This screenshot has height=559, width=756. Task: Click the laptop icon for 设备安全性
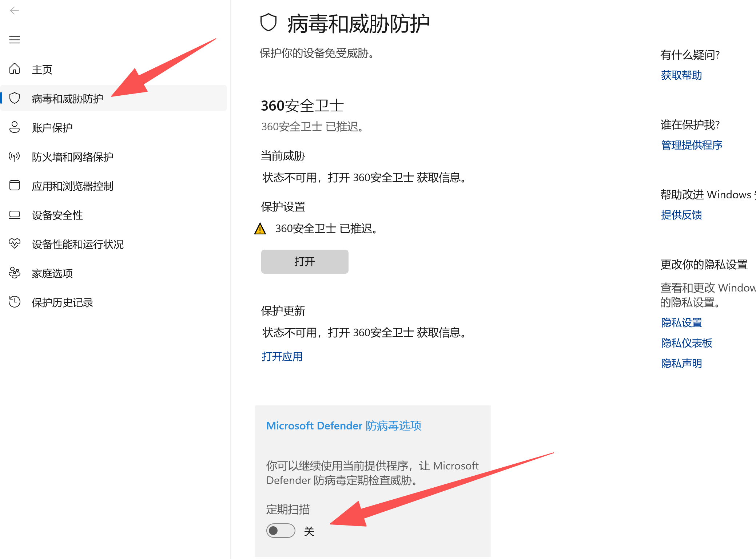click(15, 215)
